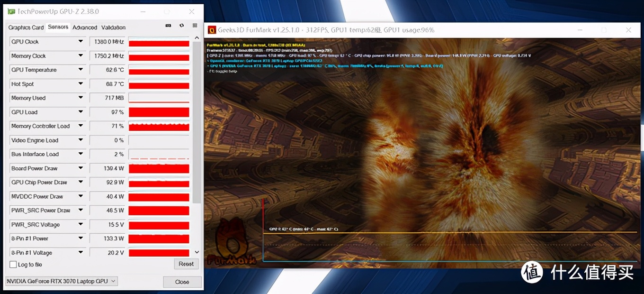This screenshot has height=294, width=644.
Task: Click the NVDDC Power Draw value 40.4 W
Action: point(107,196)
